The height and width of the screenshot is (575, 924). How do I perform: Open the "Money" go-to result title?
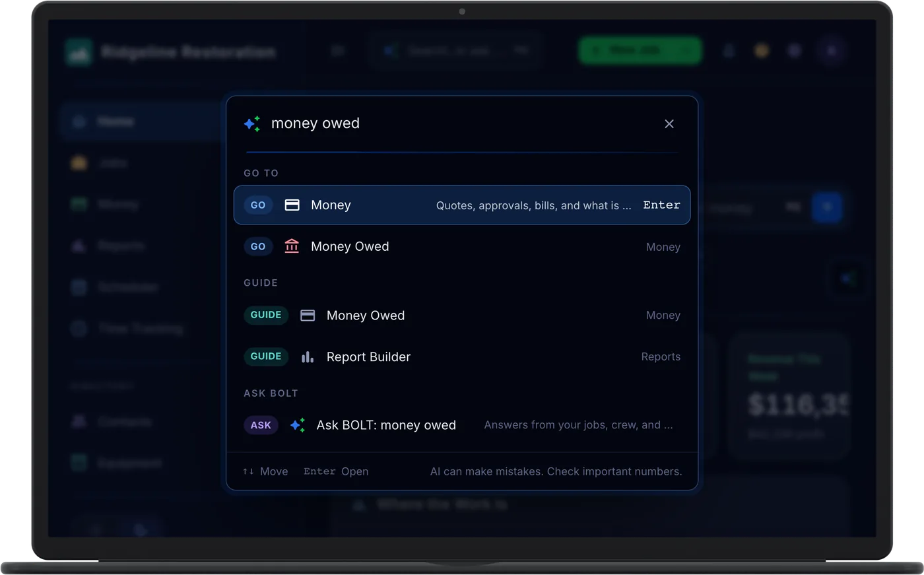331,205
